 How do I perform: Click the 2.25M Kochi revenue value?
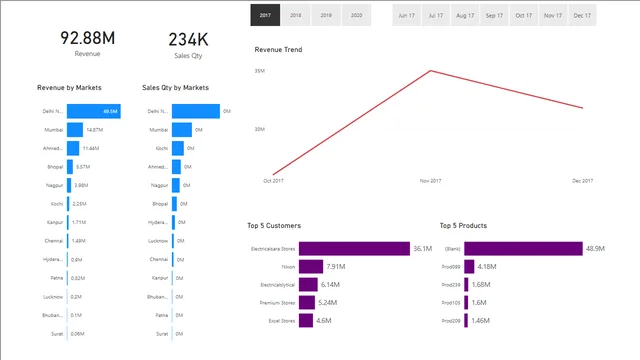click(x=80, y=204)
